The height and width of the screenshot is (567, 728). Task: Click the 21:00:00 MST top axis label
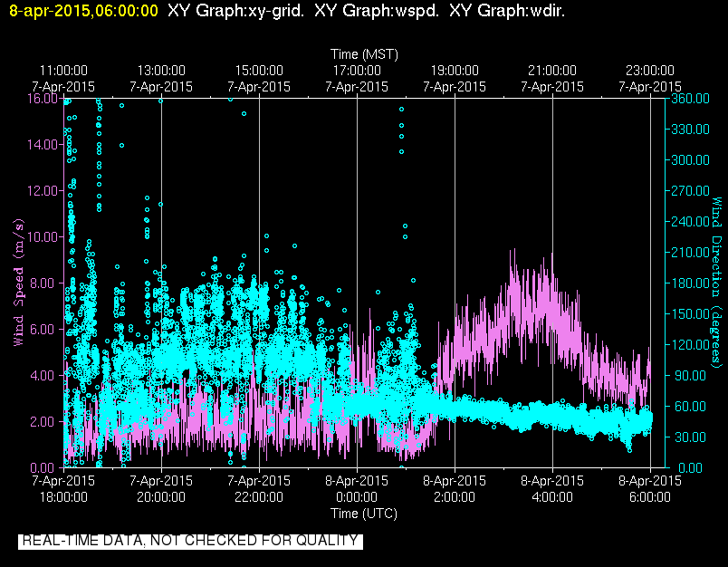552,70
